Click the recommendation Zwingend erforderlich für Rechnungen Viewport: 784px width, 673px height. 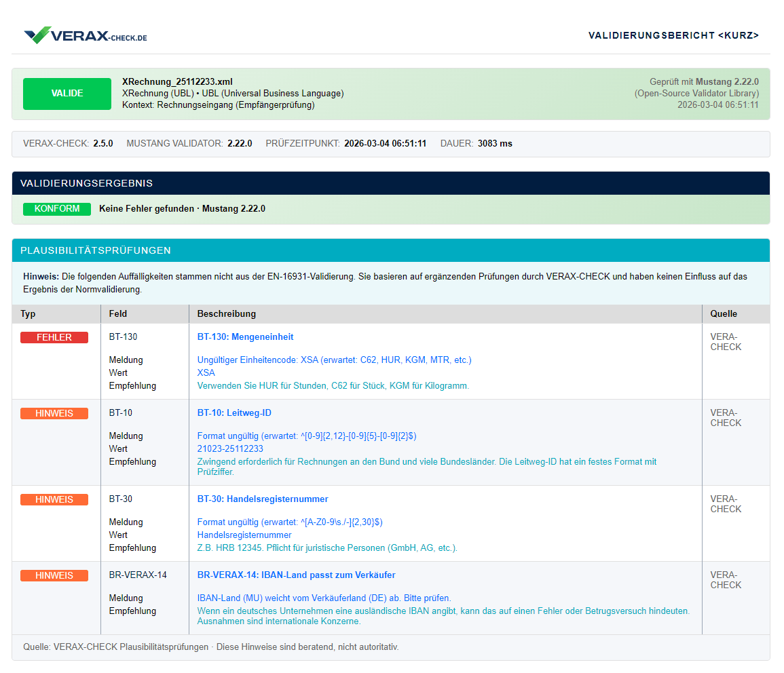pyautogui.click(x=426, y=467)
